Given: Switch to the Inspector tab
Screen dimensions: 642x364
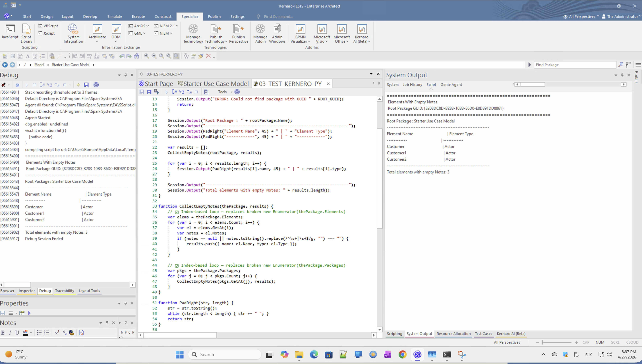Looking at the screenshot, I should (27, 291).
